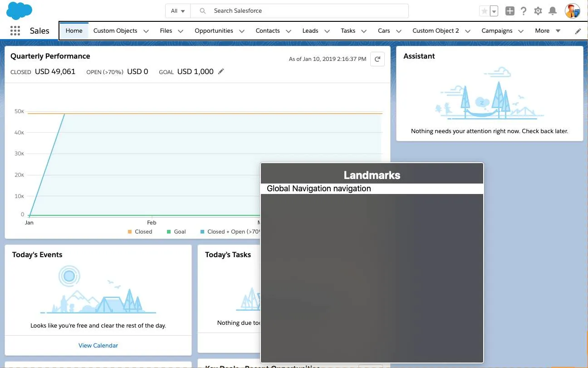The height and width of the screenshot is (368, 588).
Task: Open the Favorites list dropdown arrow
Action: [494, 11]
